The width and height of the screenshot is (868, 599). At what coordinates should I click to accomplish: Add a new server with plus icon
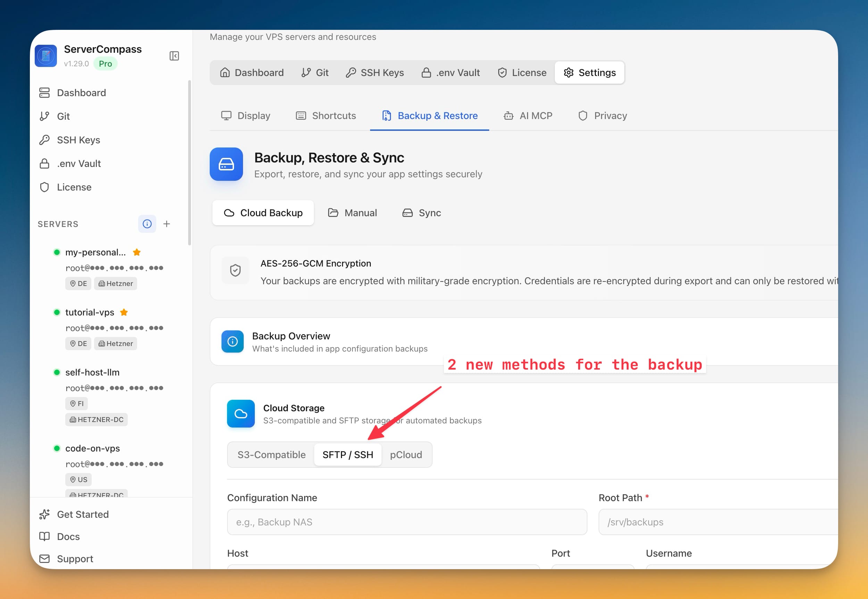[167, 224]
